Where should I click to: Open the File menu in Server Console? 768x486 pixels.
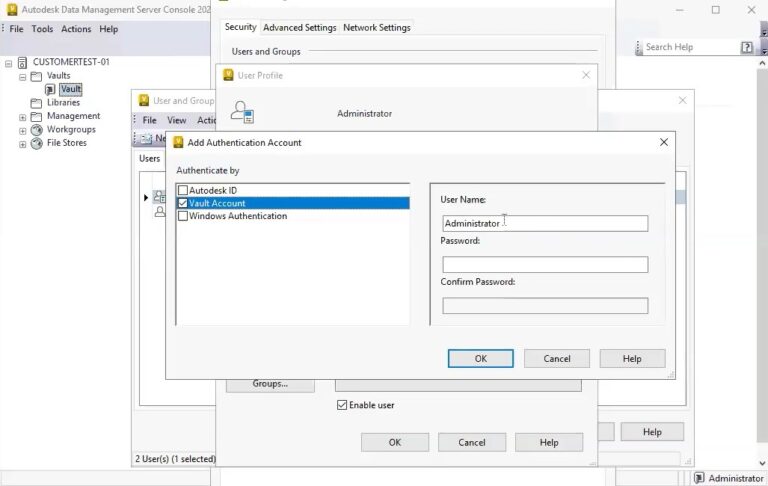tap(16, 29)
